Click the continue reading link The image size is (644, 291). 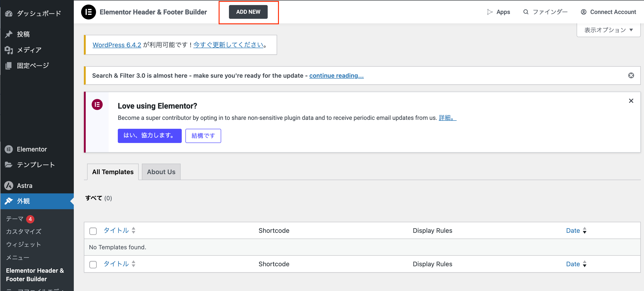pos(336,76)
